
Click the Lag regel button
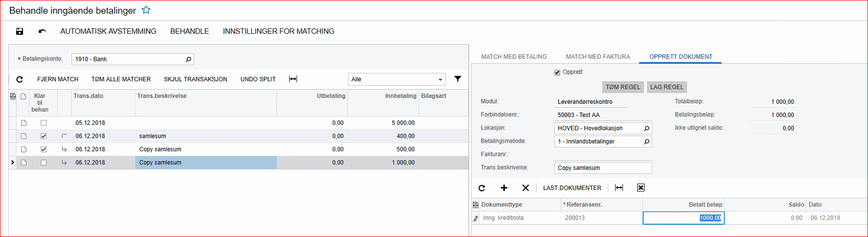click(x=667, y=87)
